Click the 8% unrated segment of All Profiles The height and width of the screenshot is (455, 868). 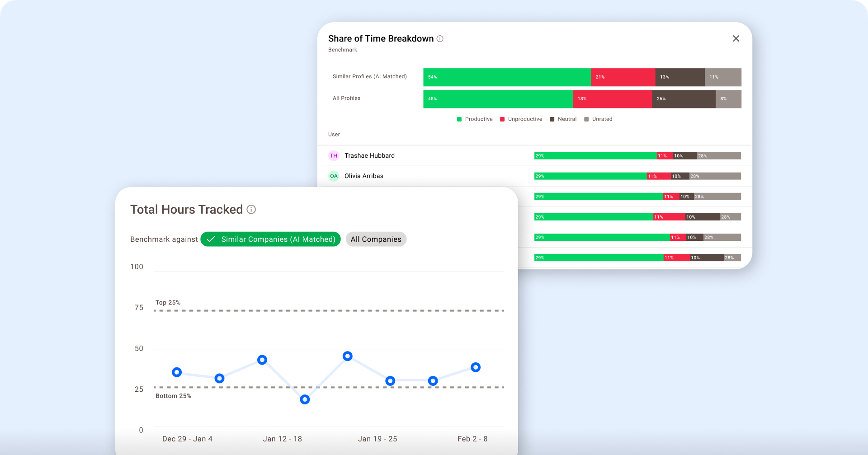click(728, 99)
